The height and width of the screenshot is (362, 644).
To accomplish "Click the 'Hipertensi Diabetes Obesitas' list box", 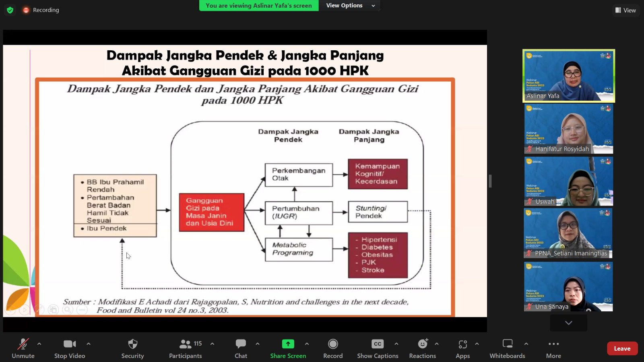I will tap(378, 255).
